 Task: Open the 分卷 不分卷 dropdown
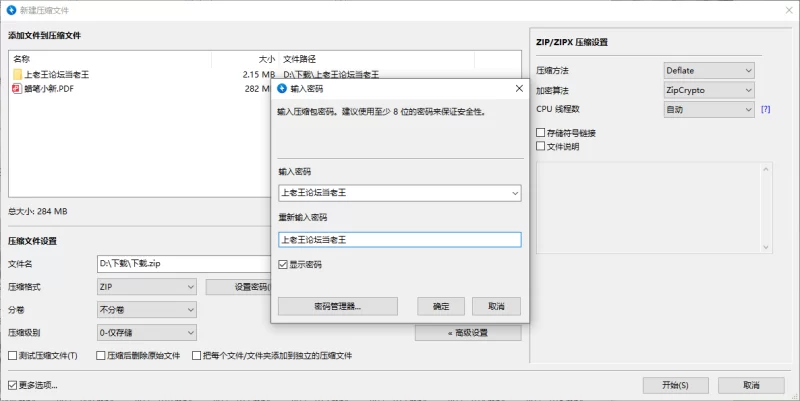click(147, 310)
